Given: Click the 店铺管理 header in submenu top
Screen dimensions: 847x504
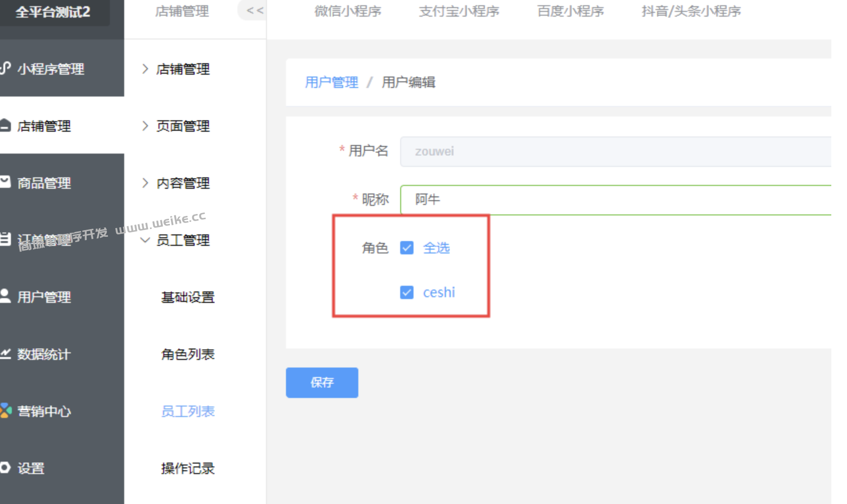Looking at the screenshot, I should point(182,11).
